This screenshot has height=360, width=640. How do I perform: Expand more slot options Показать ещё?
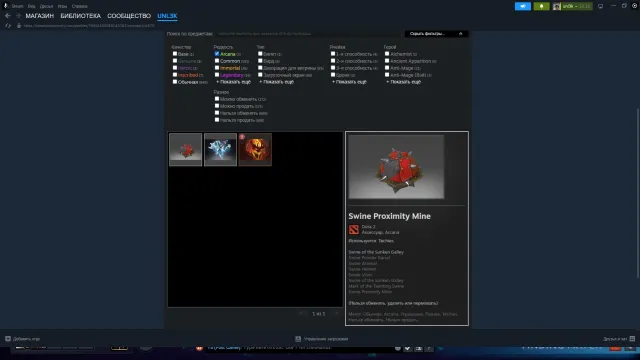[349, 82]
